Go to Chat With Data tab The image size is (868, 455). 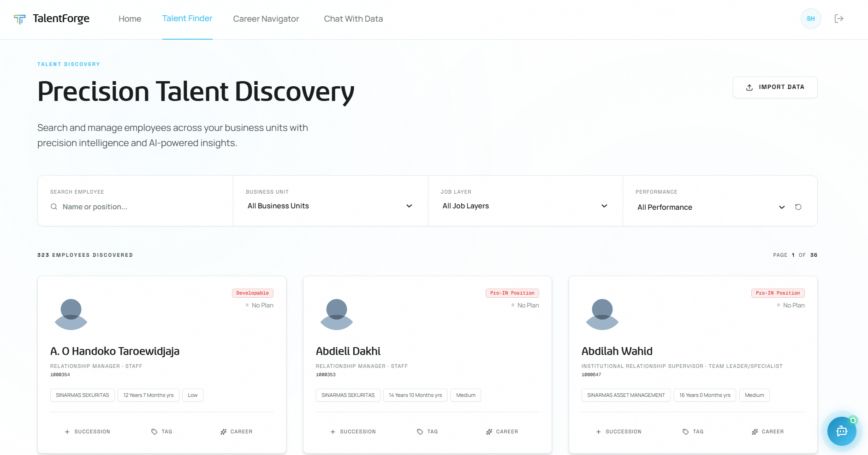click(x=353, y=19)
